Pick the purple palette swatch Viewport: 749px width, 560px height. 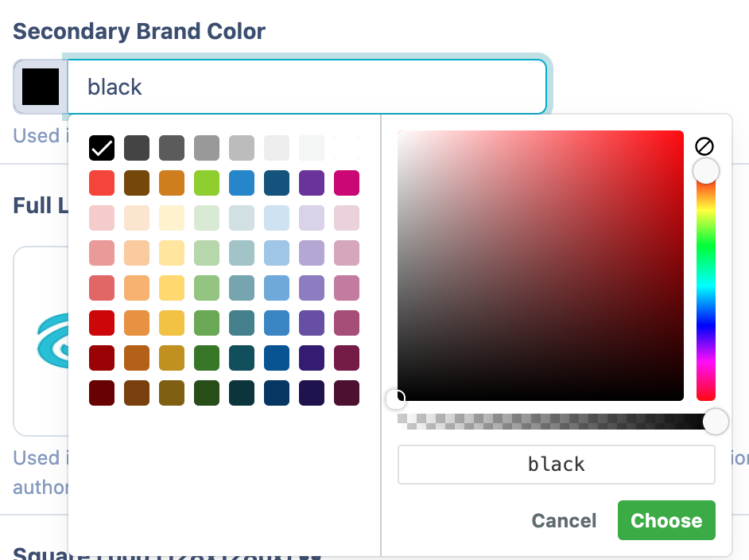coord(312,183)
